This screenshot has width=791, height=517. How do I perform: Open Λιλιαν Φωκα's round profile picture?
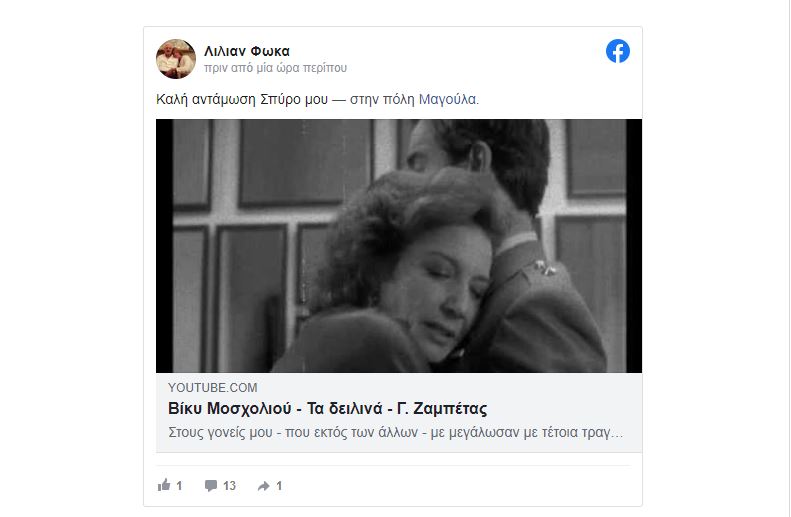[x=176, y=59]
